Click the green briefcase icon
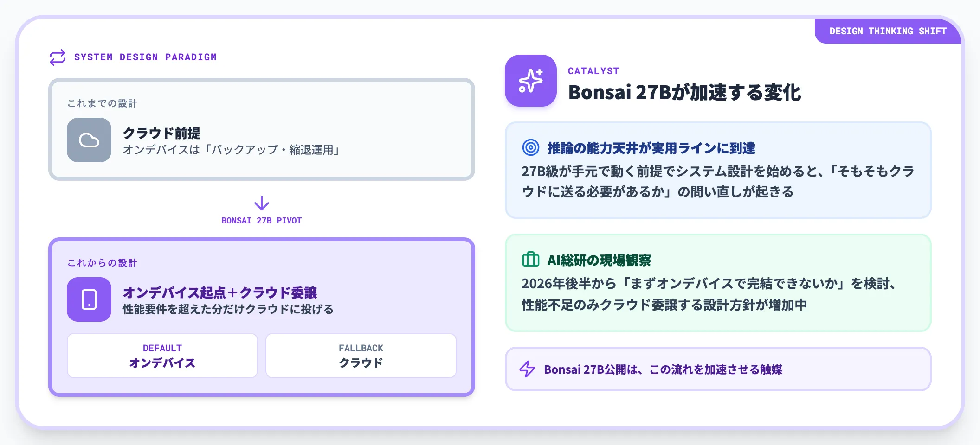Image resolution: width=980 pixels, height=445 pixels. pos(531,260)
